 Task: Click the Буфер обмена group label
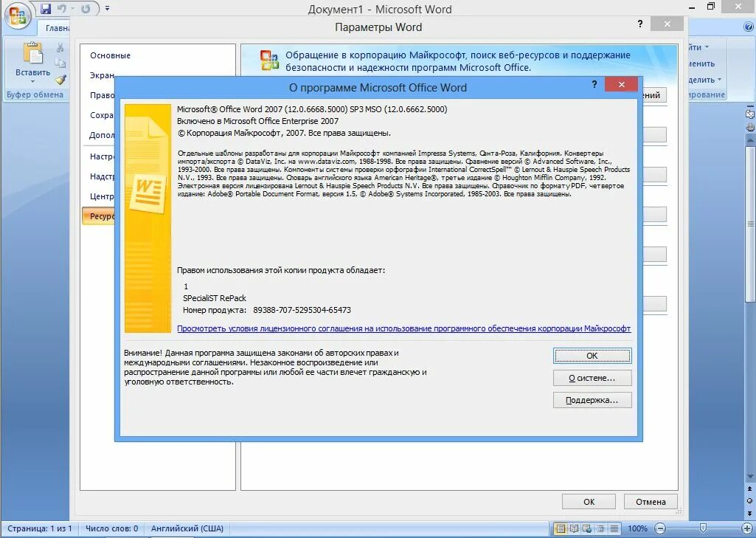pyautogui.click(x=35, y=94)
